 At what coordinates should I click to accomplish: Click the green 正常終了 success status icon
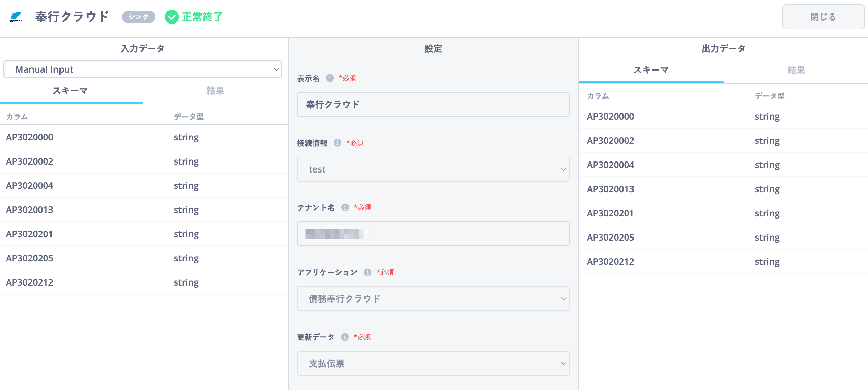point(172,17)
